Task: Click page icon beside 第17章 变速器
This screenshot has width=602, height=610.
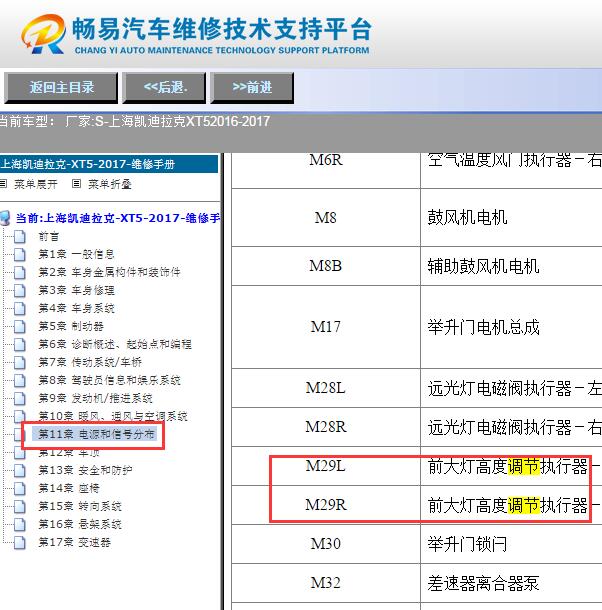Action: 19,542
